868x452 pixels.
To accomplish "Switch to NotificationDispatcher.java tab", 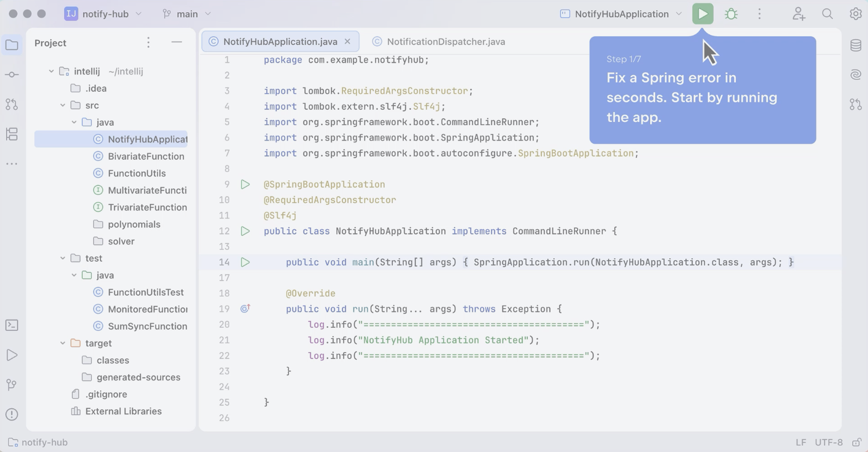I will tap(439, 42).
